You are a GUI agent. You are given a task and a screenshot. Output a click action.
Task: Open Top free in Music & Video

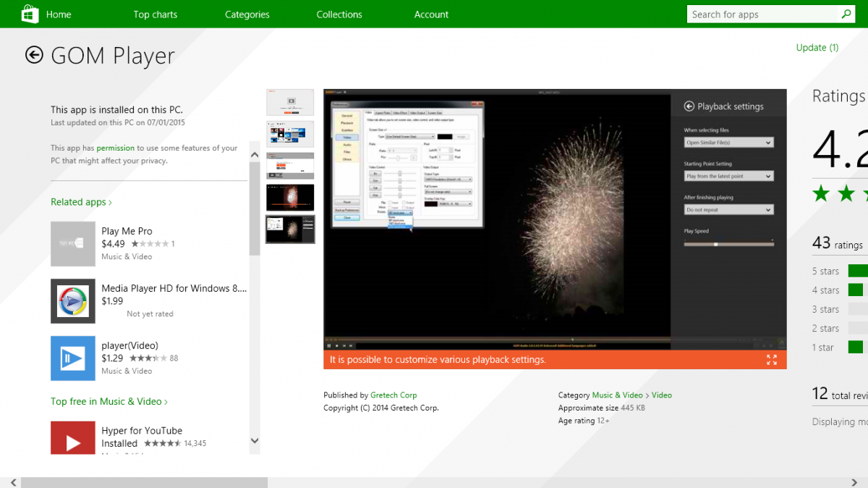click(109, 401)
